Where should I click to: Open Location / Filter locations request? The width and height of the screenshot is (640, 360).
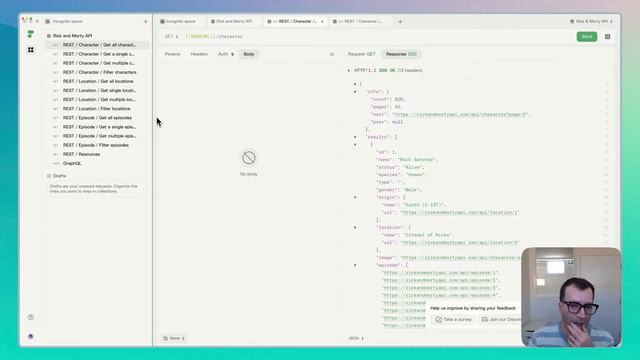(x=97, y=109)
